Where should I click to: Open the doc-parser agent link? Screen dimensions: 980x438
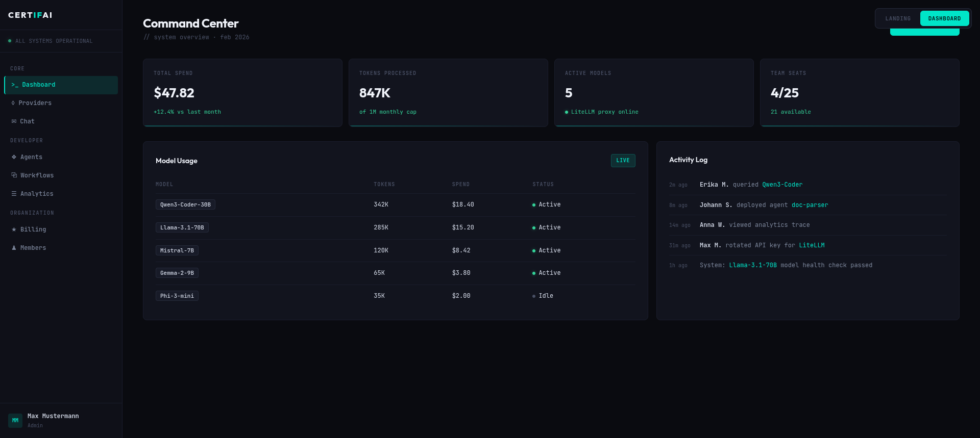tap(810, 205)
